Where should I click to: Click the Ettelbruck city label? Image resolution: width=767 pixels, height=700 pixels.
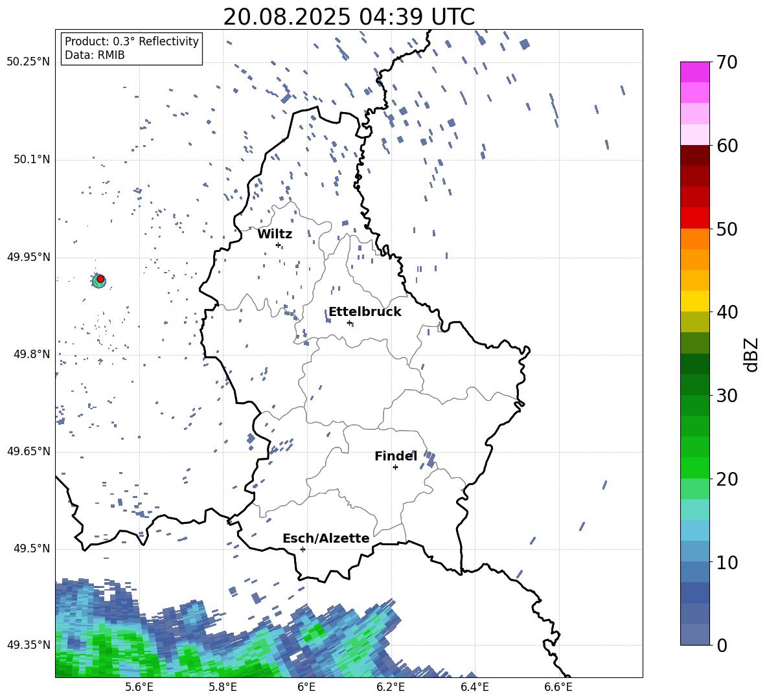[365, 312]
